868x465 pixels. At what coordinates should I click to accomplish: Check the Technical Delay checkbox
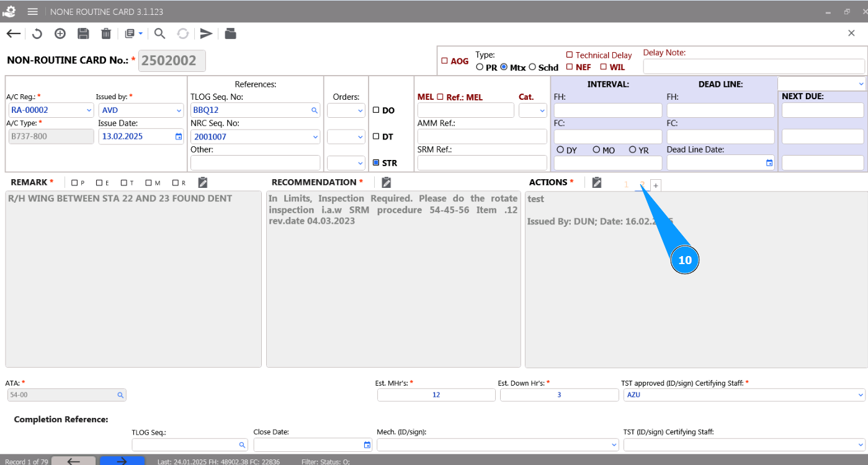click(570, 55)
